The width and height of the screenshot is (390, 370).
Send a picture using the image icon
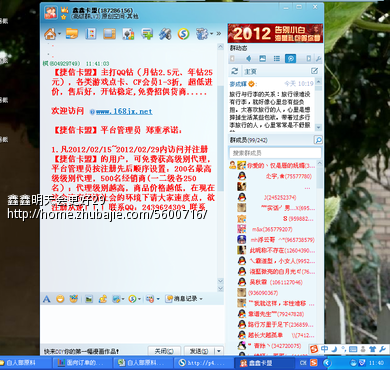pos(89,299)
